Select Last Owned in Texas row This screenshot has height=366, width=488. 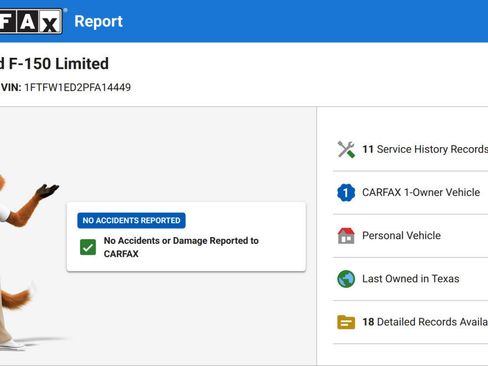(411, 279)
